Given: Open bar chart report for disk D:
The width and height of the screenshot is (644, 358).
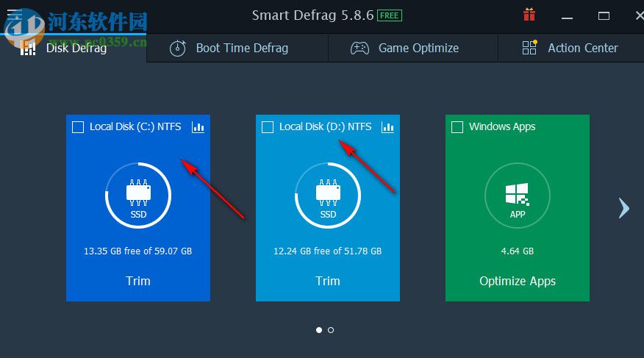Looking at the screenshot, I should [x=387, y=127].
